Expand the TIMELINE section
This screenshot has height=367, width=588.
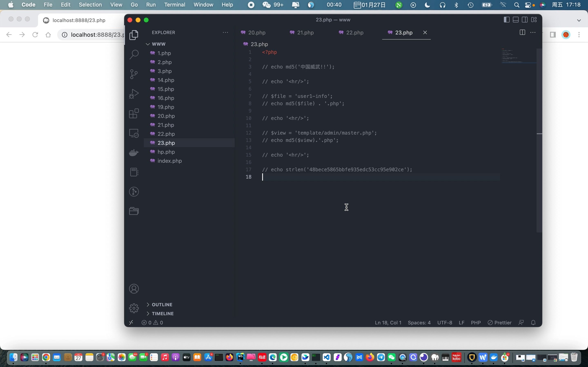tap(162, 314)
